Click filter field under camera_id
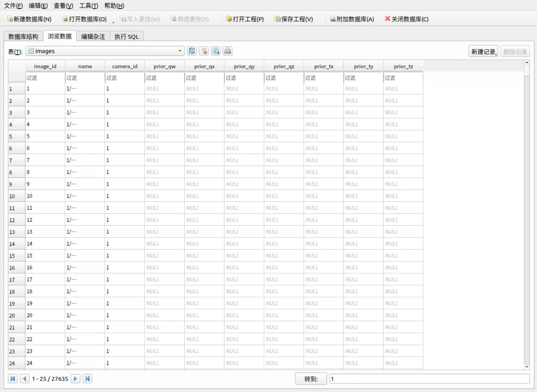This screenshot has width=537, height=392. click(125, 78)
